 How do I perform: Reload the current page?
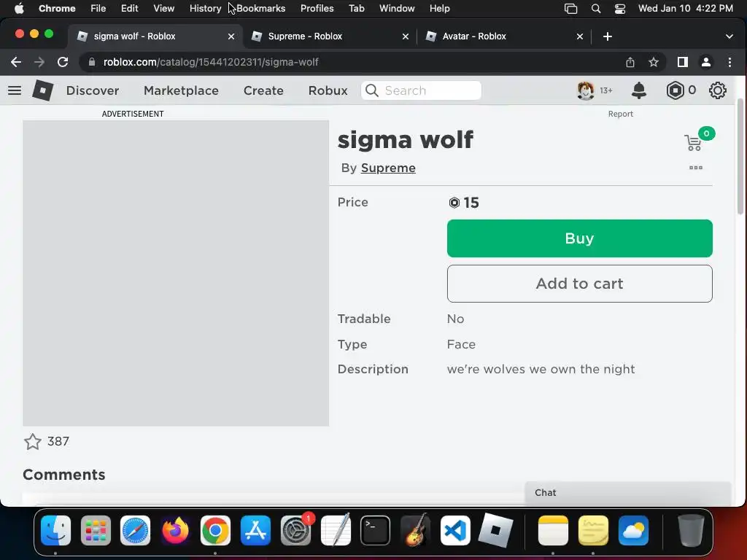63,62
